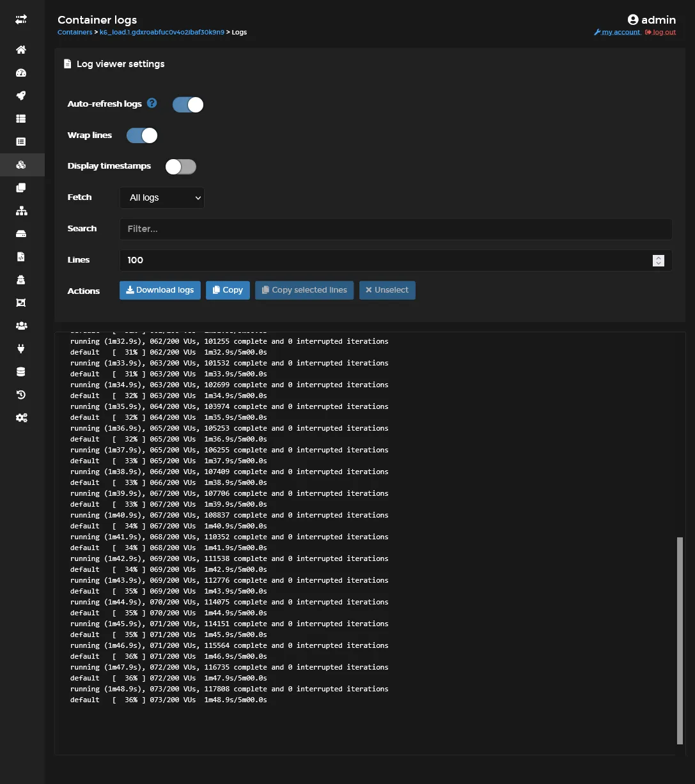Open the Containers cubes section in sidebar
The image size is (695, 784).
tap(20, 165)
